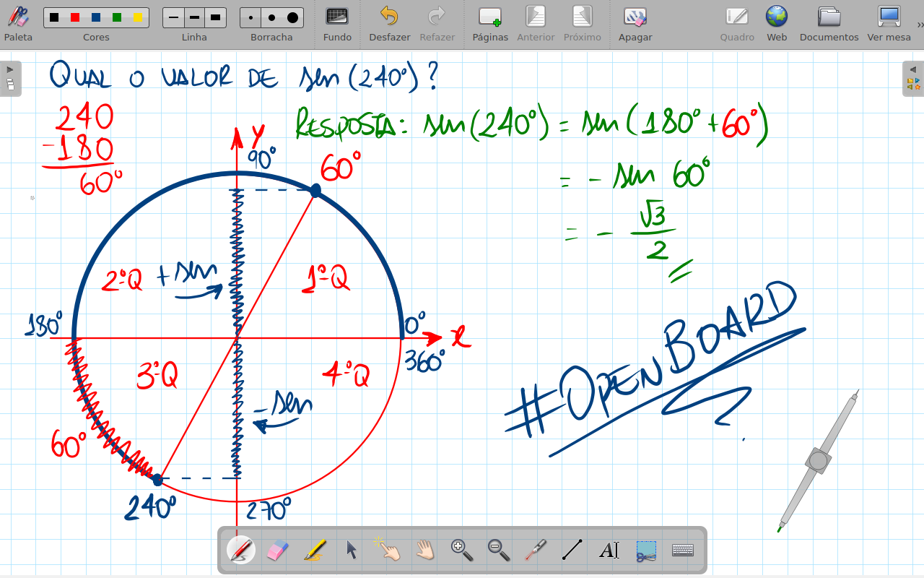
Task: Toggle the Paleta stylus palette button
Action: click(18, 24)
